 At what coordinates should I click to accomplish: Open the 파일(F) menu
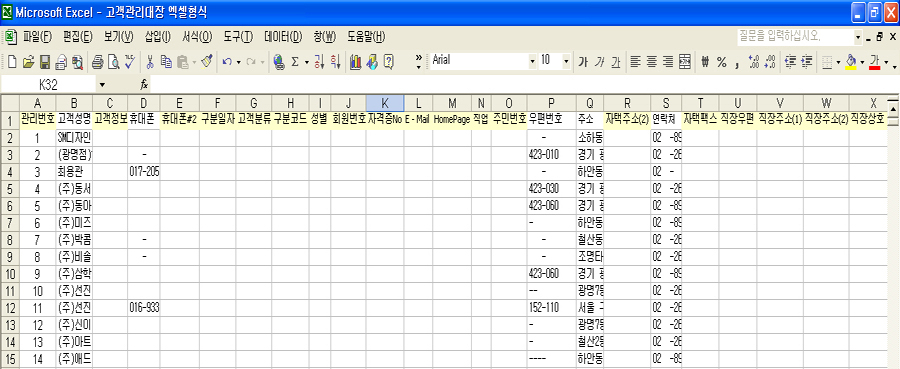(38, 37)
